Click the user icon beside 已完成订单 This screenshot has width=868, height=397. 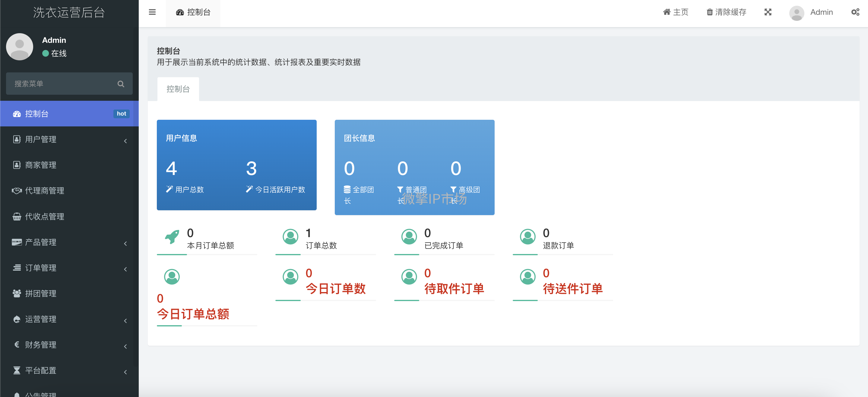click(409, 237)
